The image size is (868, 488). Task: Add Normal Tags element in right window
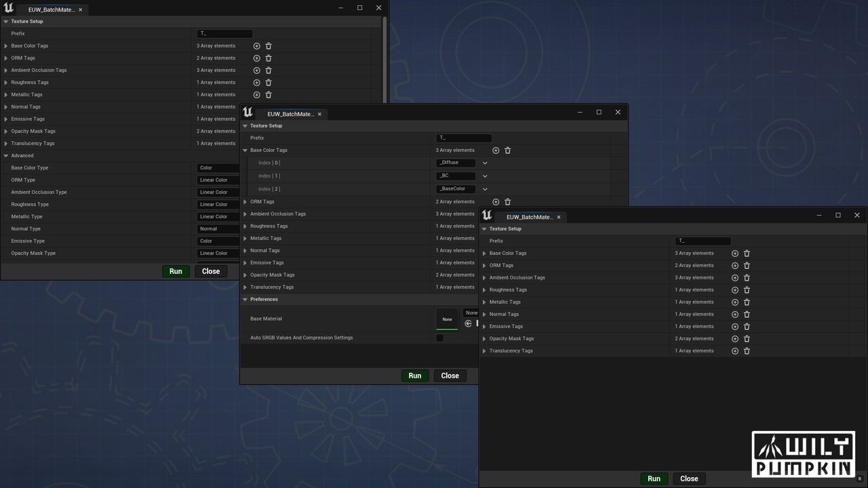735,314
